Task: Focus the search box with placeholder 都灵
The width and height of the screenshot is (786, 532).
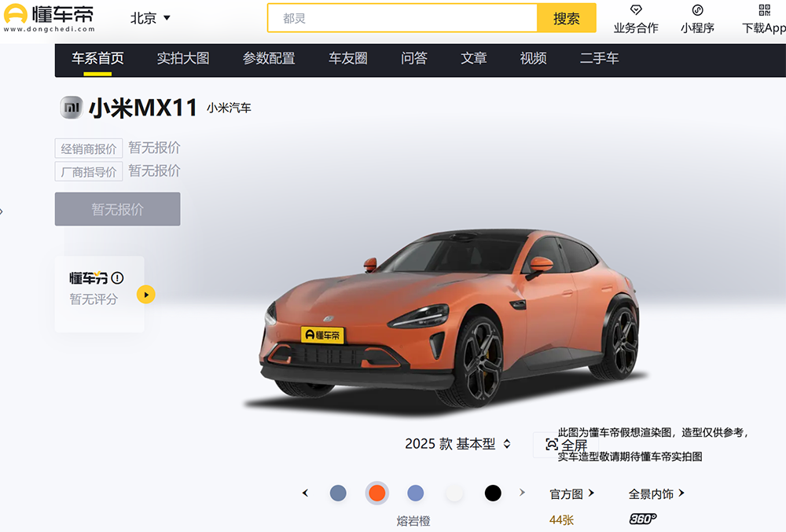Action: coord(402,18)
